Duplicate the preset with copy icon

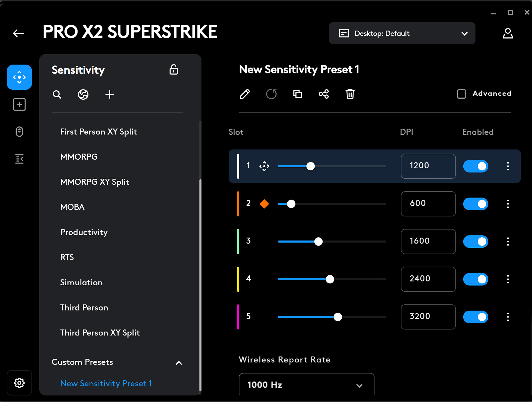[x=297, y=94]
